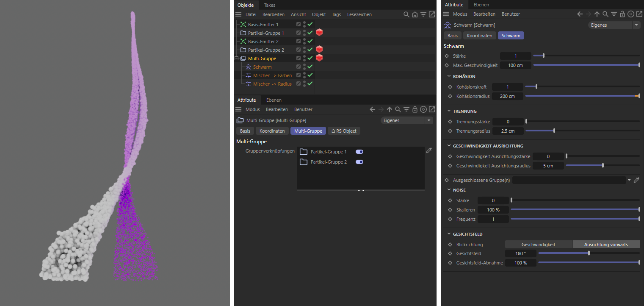Click the target circle icon in Schwarm attribute panel
This screenshot has height=306, width=644.
631,14
